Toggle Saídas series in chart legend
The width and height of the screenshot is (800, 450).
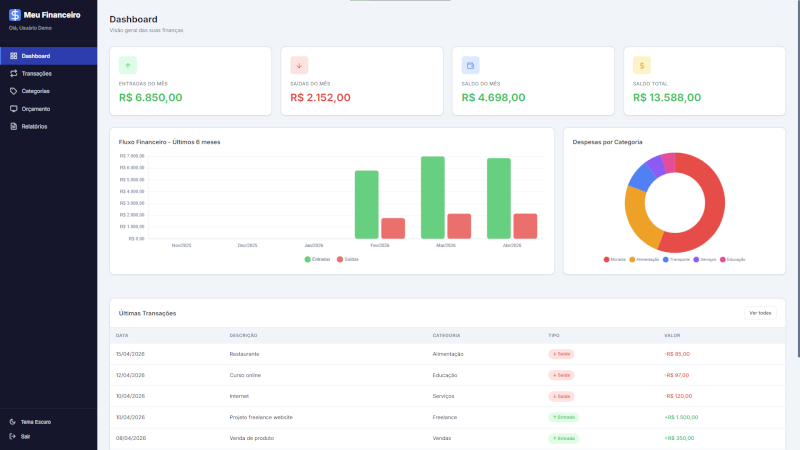tap(347, 259)
